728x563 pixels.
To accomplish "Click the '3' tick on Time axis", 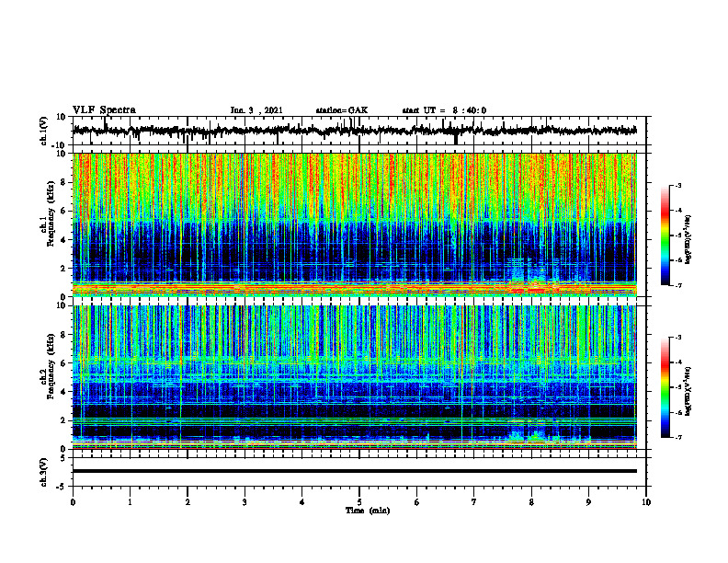I will click(245, 502).
